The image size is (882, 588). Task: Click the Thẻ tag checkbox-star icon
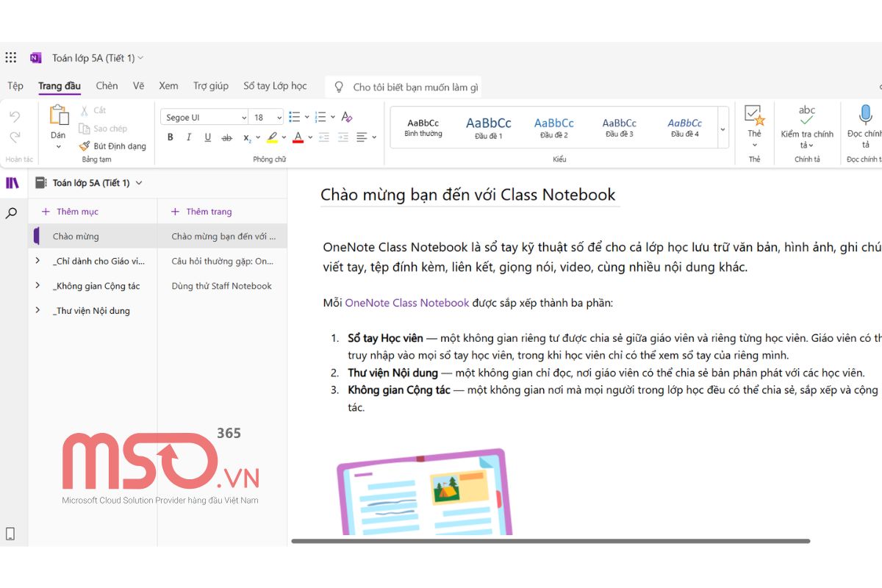point(755,115)
